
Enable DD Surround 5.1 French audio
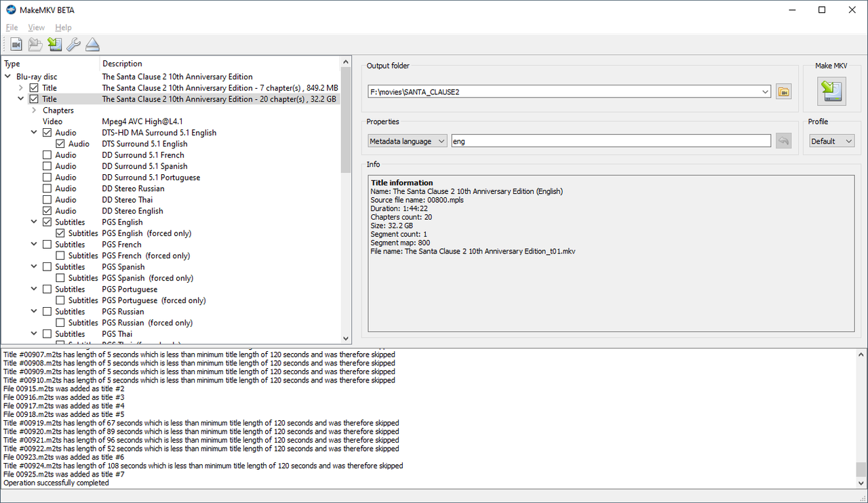(47, 155)
